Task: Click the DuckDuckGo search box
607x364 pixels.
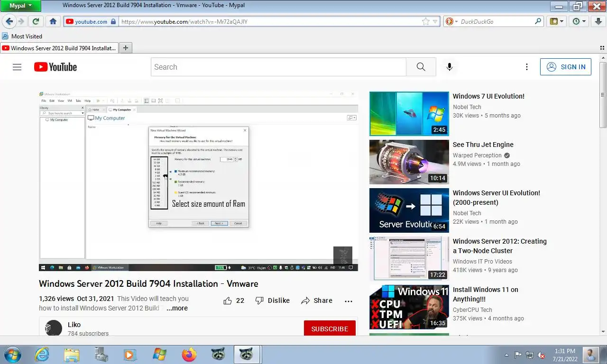Action: (497, 21)
